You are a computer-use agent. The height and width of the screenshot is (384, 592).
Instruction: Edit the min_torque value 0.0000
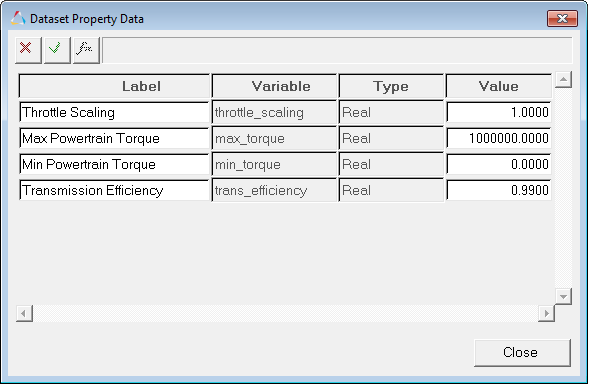click(499, 164)
